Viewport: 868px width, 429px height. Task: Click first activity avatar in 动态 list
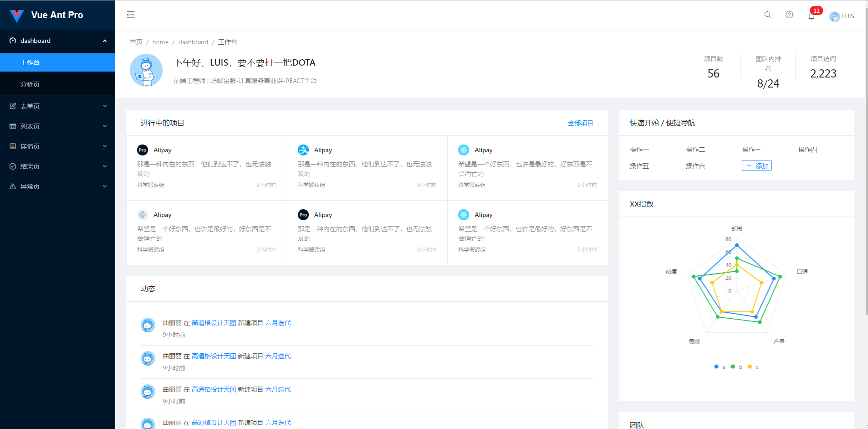click(x=148, y=325)
